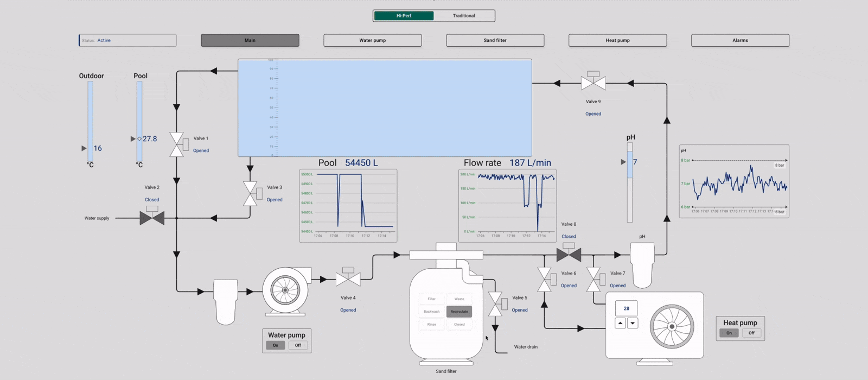
Task: Click the pH sensor vessel graphic
Action: [x=642, y=265]
